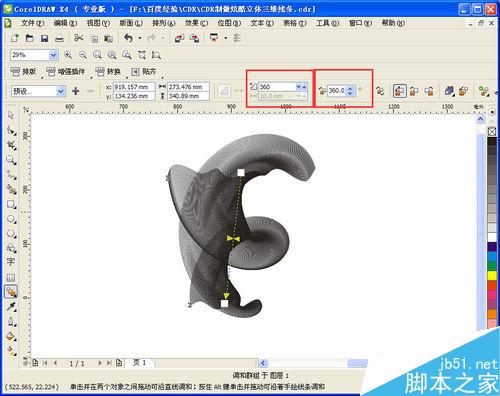
Task: Click the 增强插件 toolbar button
Action: (x=66, y=71)
